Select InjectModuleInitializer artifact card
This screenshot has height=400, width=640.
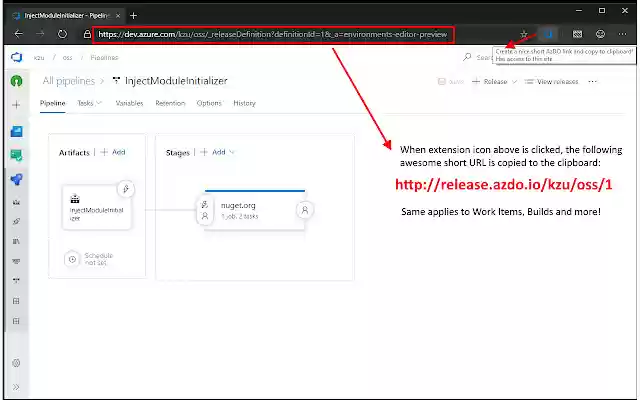[97, 207]
